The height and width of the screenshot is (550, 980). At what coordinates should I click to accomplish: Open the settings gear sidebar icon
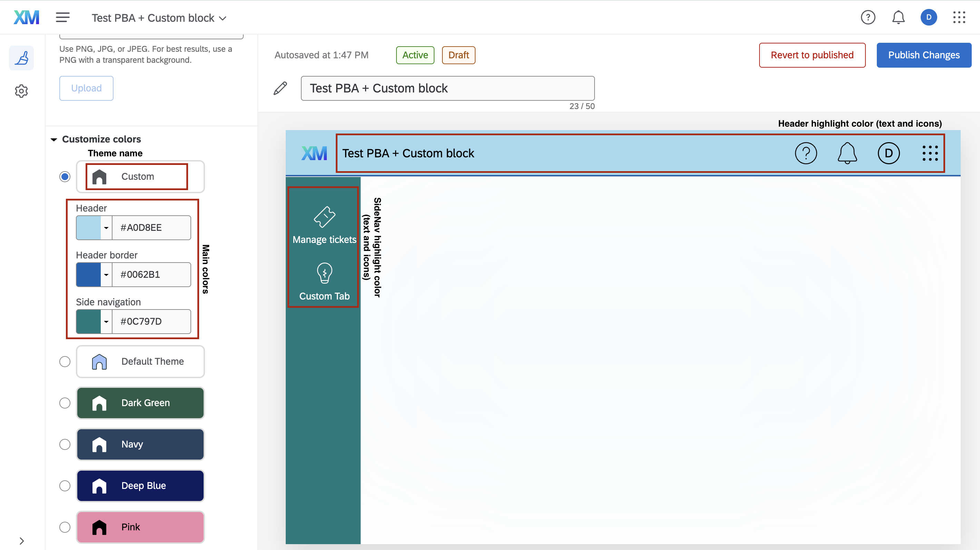(22, 91)
